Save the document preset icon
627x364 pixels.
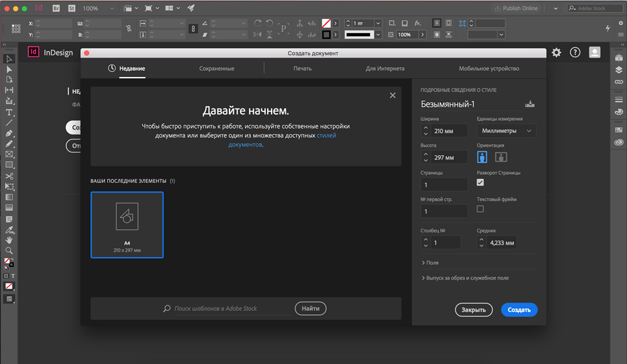point(530,104)
